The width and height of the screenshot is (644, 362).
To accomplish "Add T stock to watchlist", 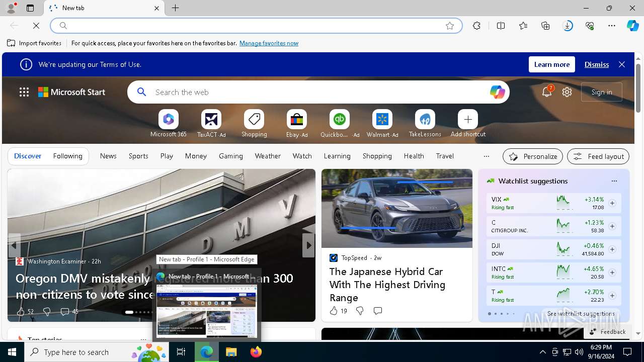I will pyautogui.click(x=612, y=296).
